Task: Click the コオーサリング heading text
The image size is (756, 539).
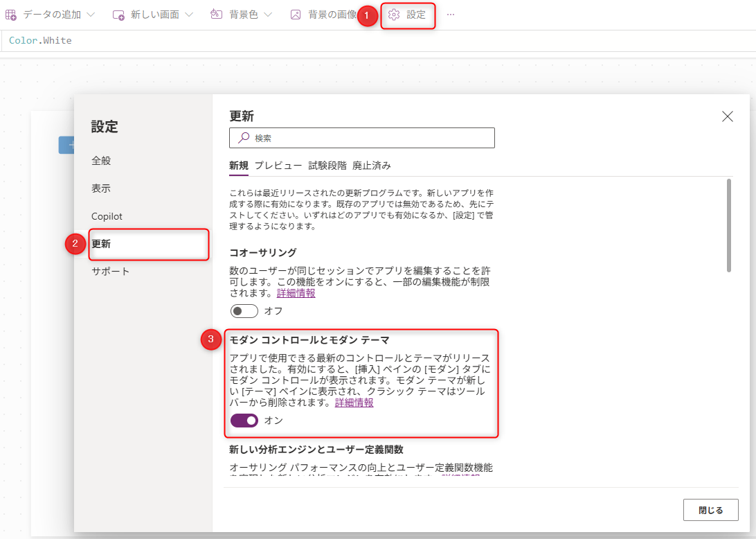Action: pyautogui.click(x=263, y=253)
